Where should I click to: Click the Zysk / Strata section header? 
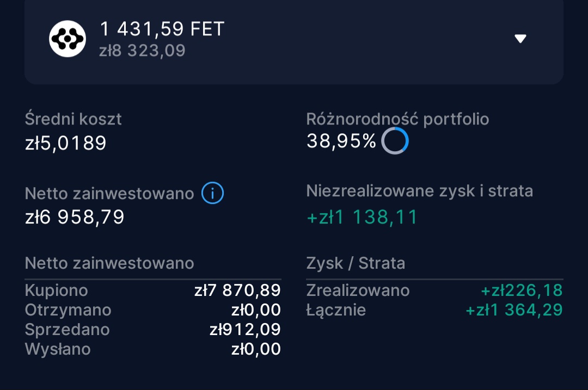(x=356, y=263)
